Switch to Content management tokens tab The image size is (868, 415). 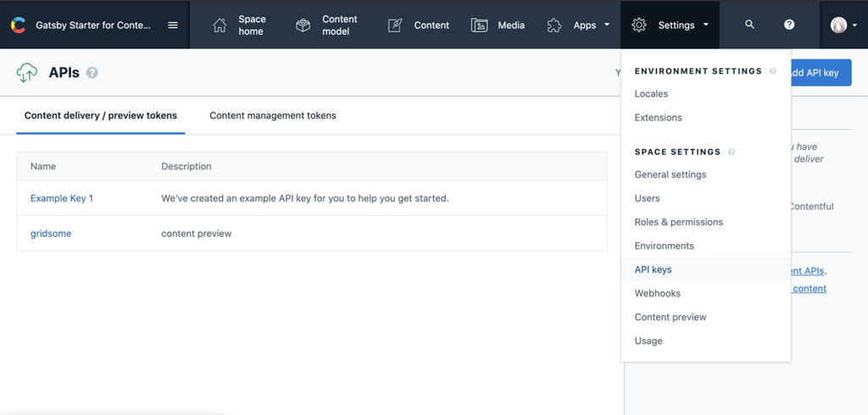coord(272,116)
